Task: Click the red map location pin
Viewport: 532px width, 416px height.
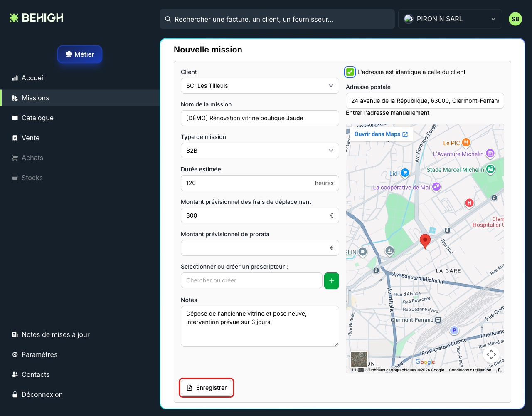Action: click(425, 241)
